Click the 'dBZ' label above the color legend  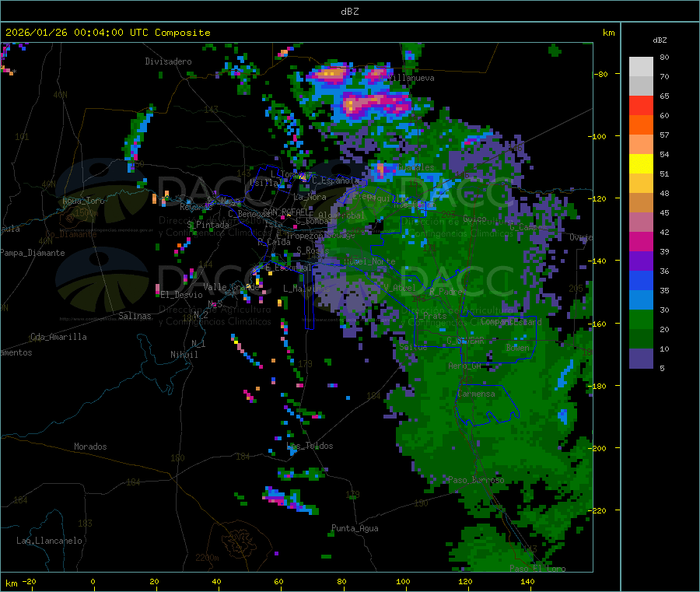pos(660,40)
